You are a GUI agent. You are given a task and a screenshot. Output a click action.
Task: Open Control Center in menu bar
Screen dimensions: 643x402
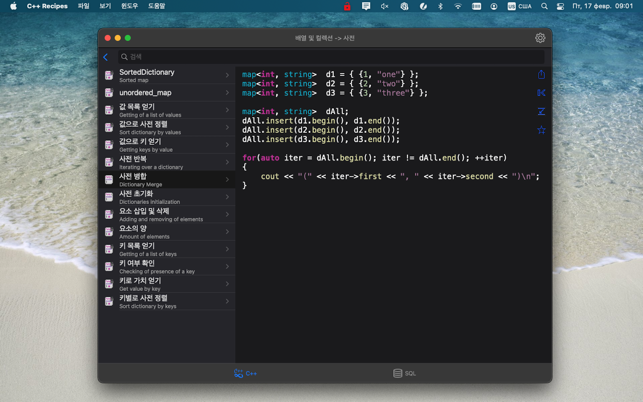[x=560, y=6]
